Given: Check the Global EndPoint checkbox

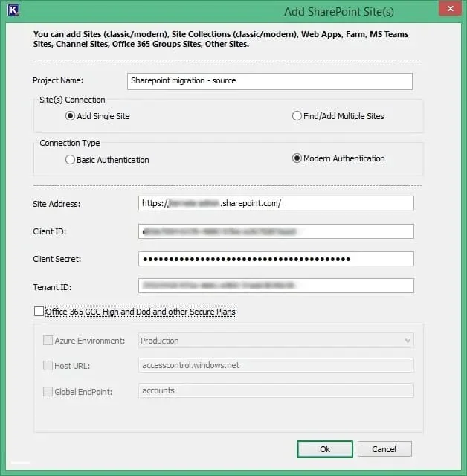Looking at the screenshot, I should [48, 391].
